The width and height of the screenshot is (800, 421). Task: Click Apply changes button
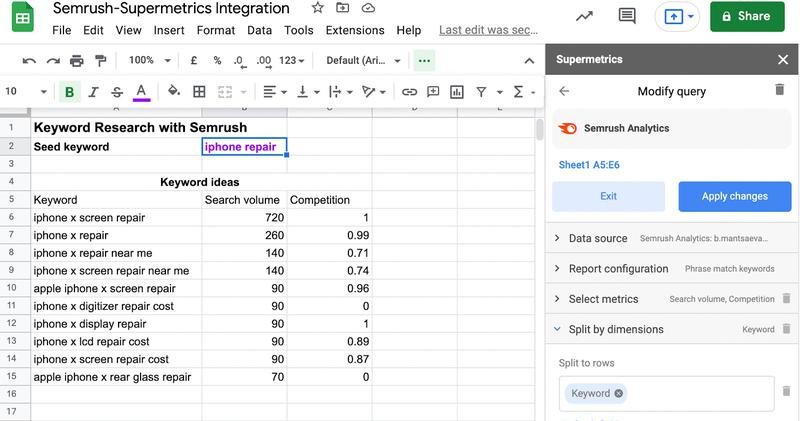tap(735, 196)
